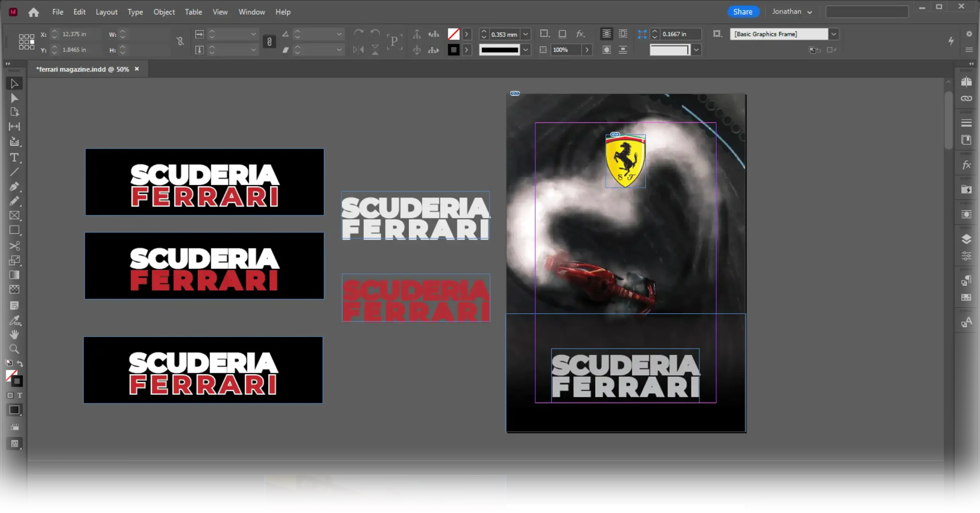
Task: Open the Paragraph Styles panel icon
Action: point(966,281)
